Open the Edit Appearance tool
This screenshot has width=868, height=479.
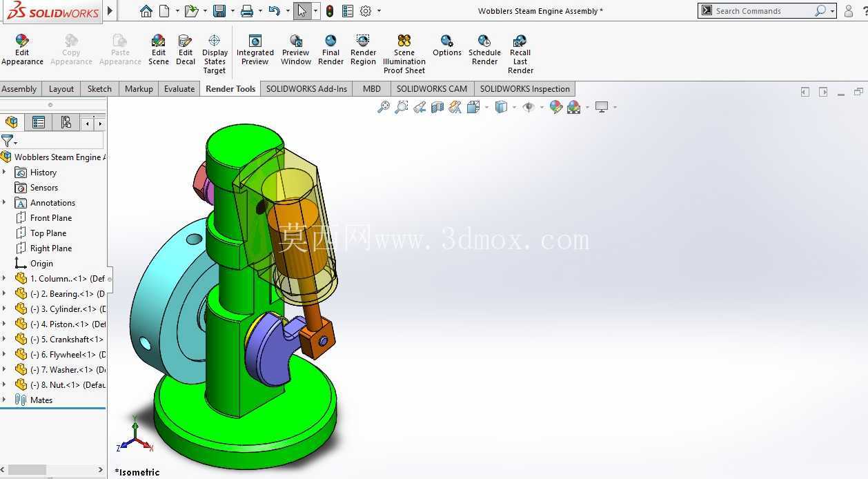22,50
